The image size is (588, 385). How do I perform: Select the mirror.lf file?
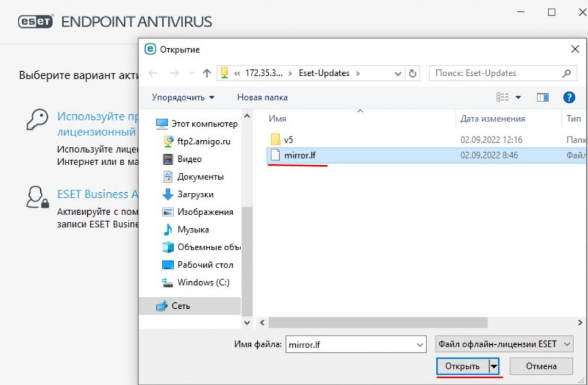click(299, 154)
